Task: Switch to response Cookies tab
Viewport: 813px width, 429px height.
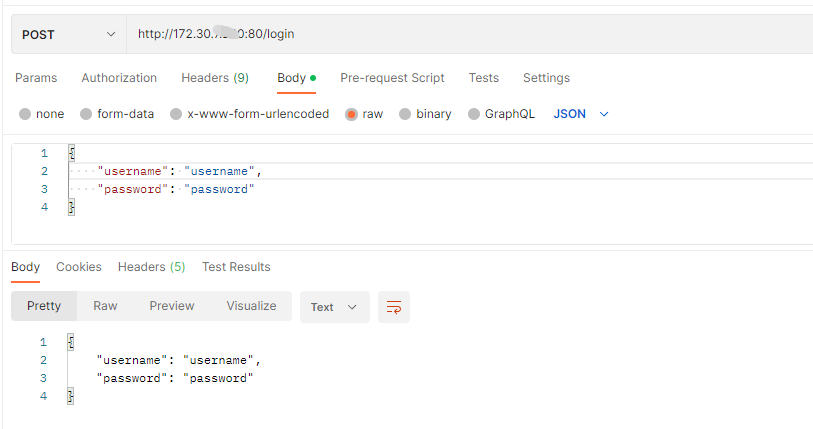Action: tap(79, 267)
